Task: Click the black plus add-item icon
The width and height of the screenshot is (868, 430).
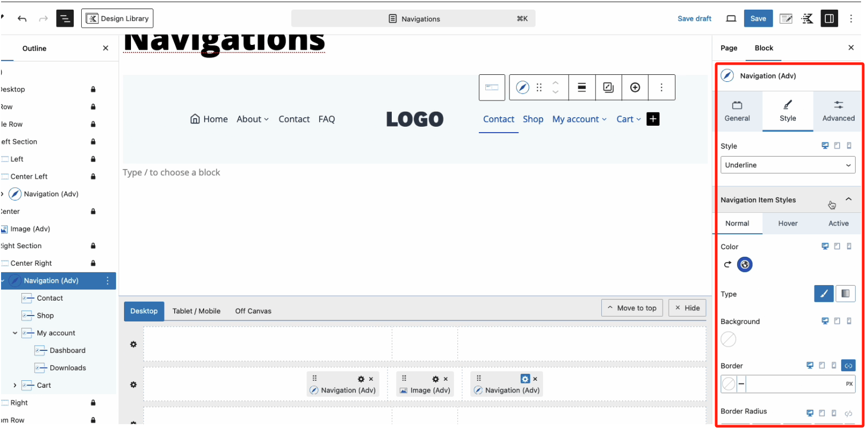Action: [x=653, y=119]
